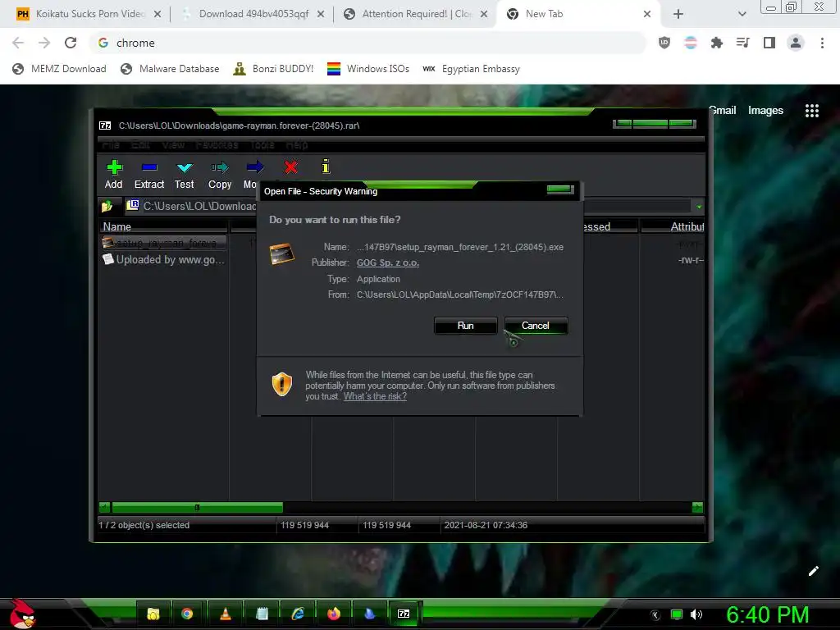Open the File menu in 7-Zip
This screenshot has width=840, height=630.
111,144
